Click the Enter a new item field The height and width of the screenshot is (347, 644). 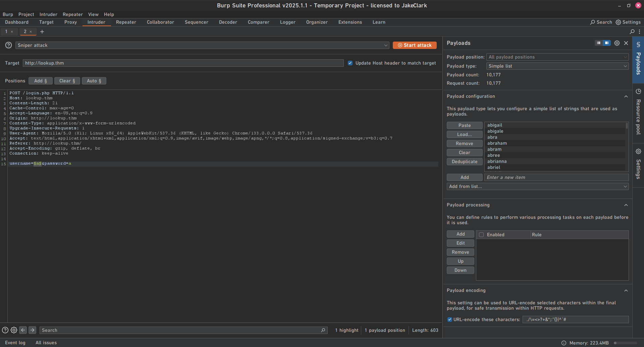point(556,177)
